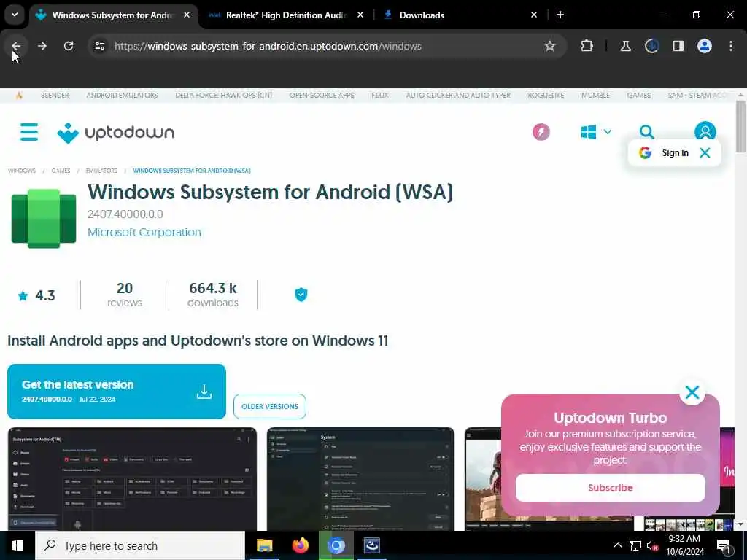Open the Uptodown Turbo lightning icon
Viewport: 747px width, 560px height.
[x=541, y=132]
